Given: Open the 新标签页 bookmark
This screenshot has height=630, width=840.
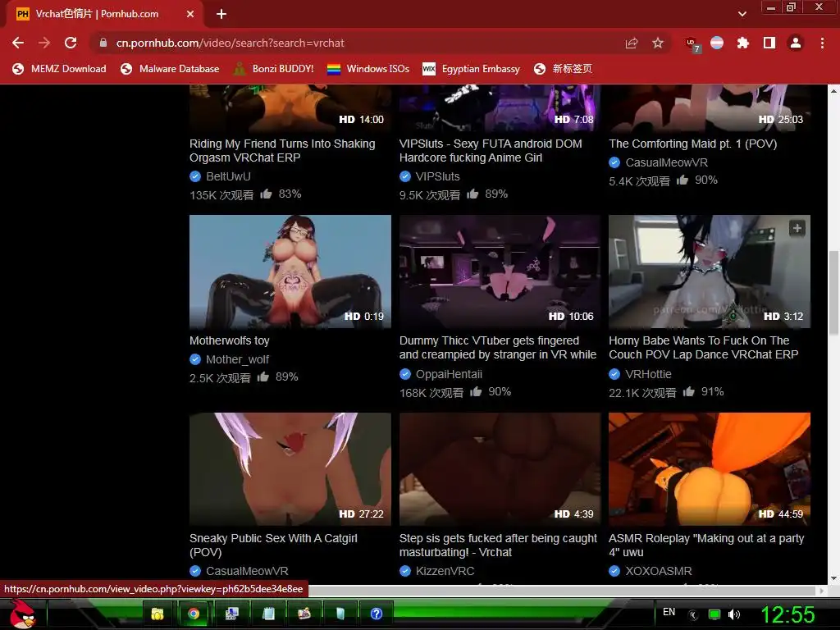Looking at the screenshot, I should pyautogui.click(x=563, y=69).
